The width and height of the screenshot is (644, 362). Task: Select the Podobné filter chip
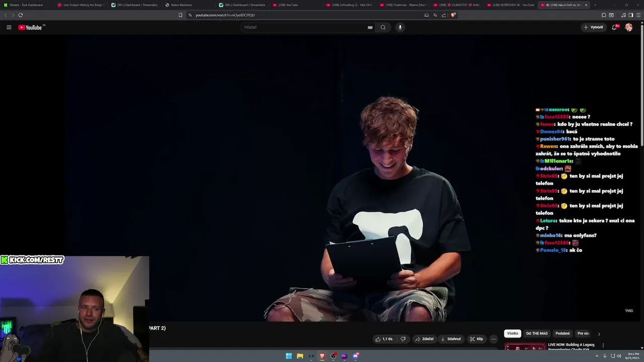562,333
